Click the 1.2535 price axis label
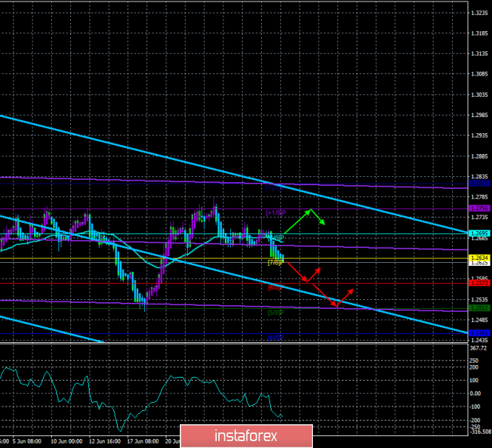492x448 pixels. coord(479,299)
